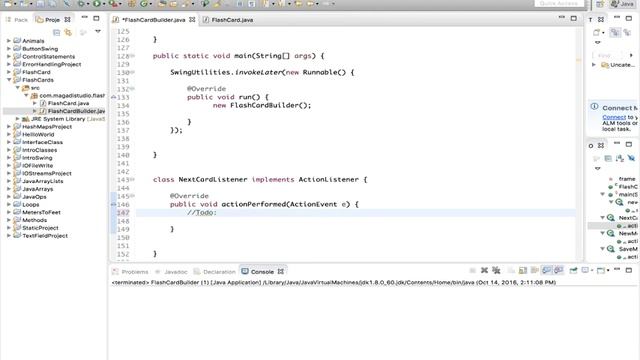Viewport: 640px width, 360px height.
Task: Click the Connect link in Mylyn panel
Action: (x=614, y=117)
